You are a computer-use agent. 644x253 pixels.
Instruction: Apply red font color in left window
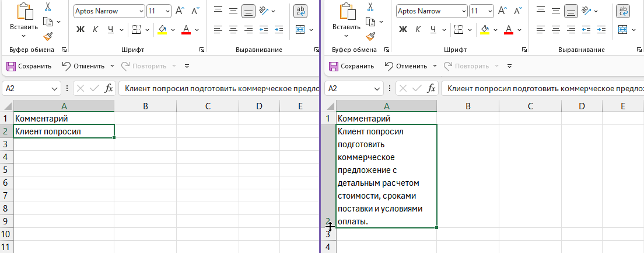point(186,30)
